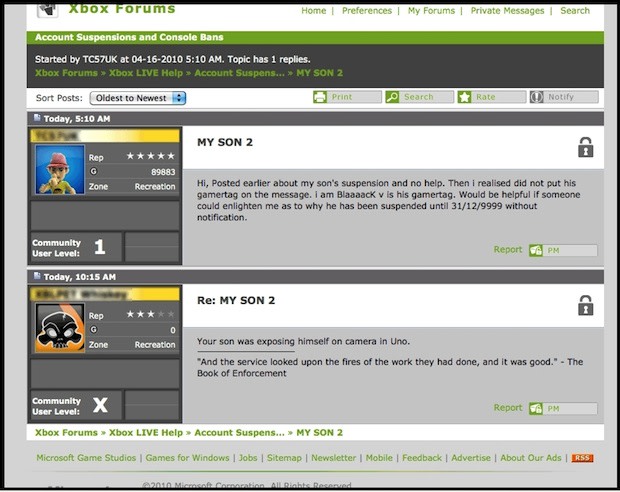Viewport: 620px width, 492px height.
Task: Click Xbox LIVE Help in bottom breadcrumb
Action: click(x=146, y=433)
